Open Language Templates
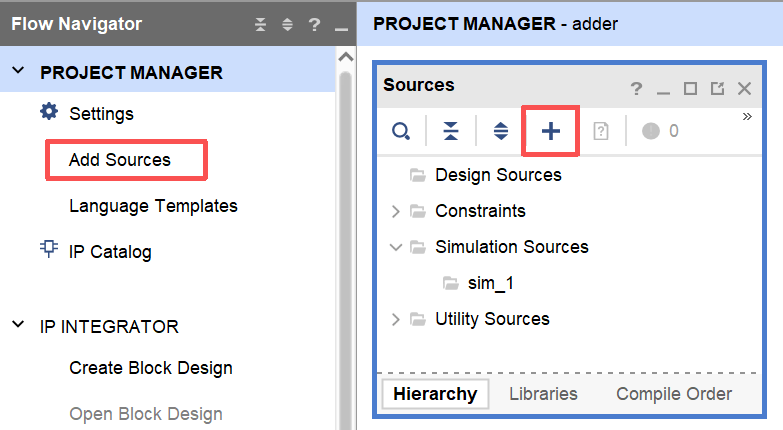Screen dimensions: 783x430 click(153, 206)
